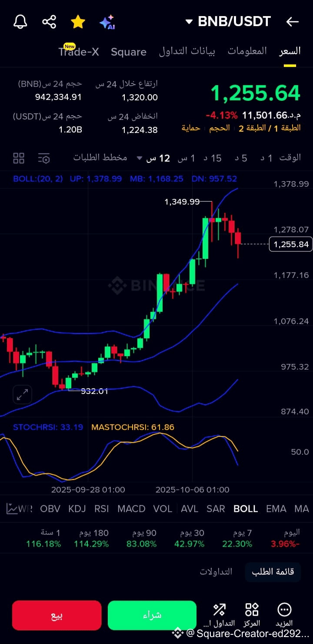The image size is (313, 644).
Task: Tap 24h USDT volume 1.20B
Action: point(70,129)
